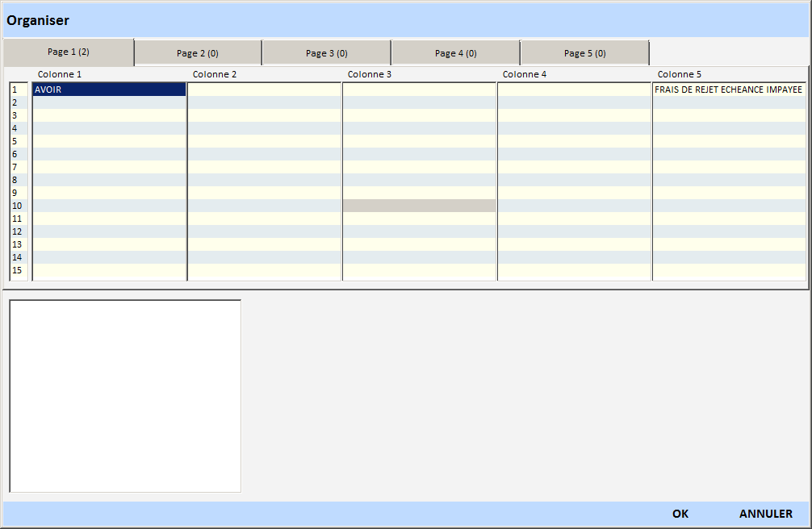The height and width of the screenshot is (529, 812).
Task: Click row number 12 in the row index
Action: point(18,231)
